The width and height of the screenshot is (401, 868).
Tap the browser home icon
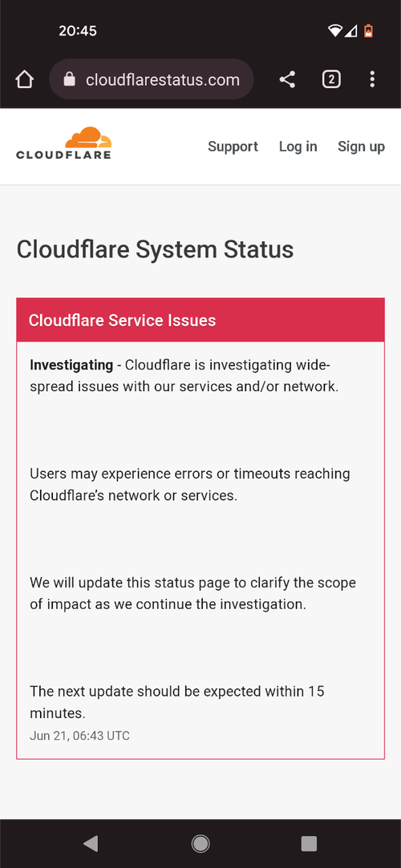[24, 79]
